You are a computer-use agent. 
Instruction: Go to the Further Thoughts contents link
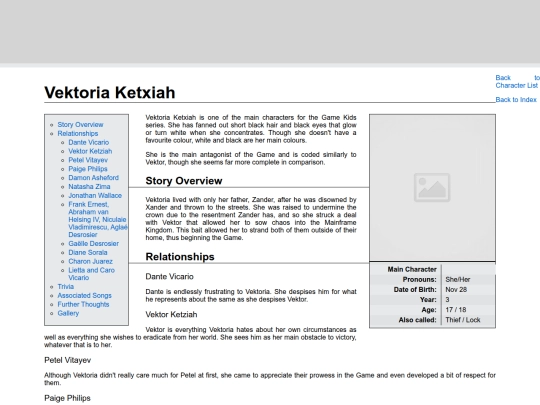(83, 304)
